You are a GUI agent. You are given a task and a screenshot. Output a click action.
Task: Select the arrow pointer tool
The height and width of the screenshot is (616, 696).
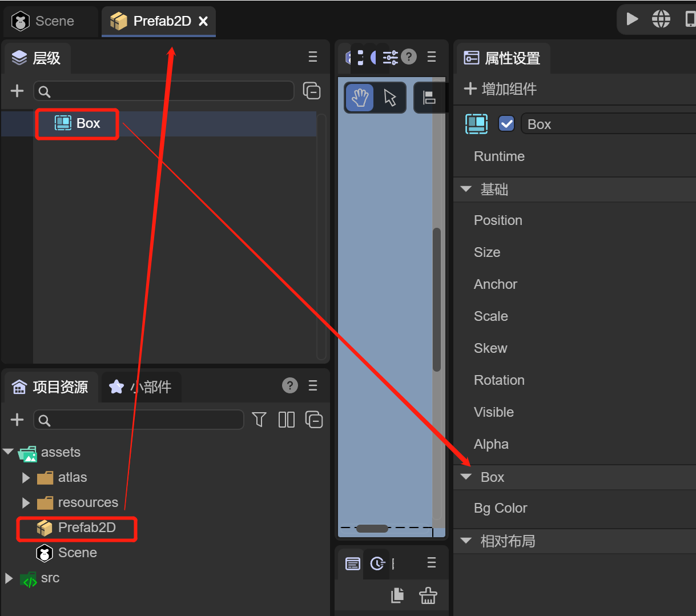pos(391,98)
